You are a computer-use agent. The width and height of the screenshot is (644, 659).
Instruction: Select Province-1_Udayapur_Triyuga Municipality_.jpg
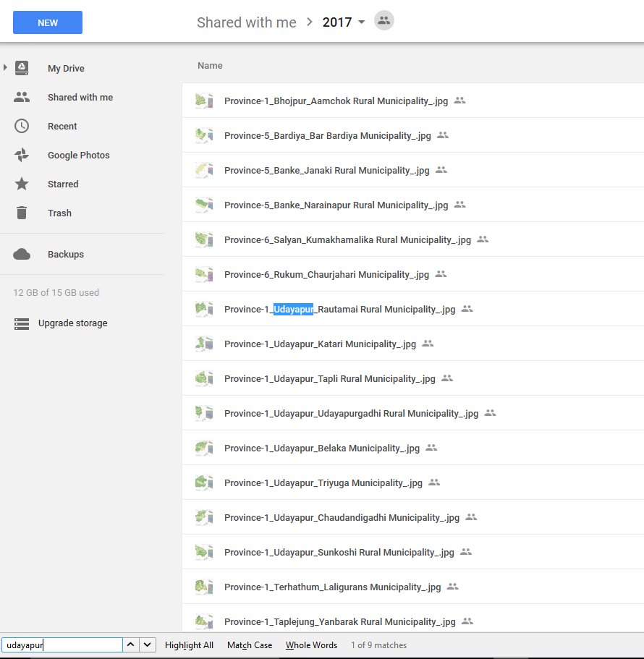pos(412,482)
